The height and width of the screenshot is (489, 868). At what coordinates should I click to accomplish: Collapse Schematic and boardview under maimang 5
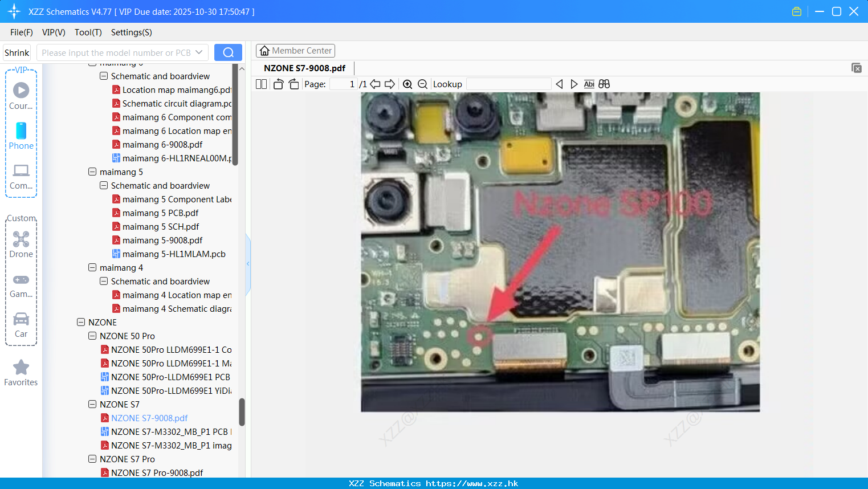(104, 185)
